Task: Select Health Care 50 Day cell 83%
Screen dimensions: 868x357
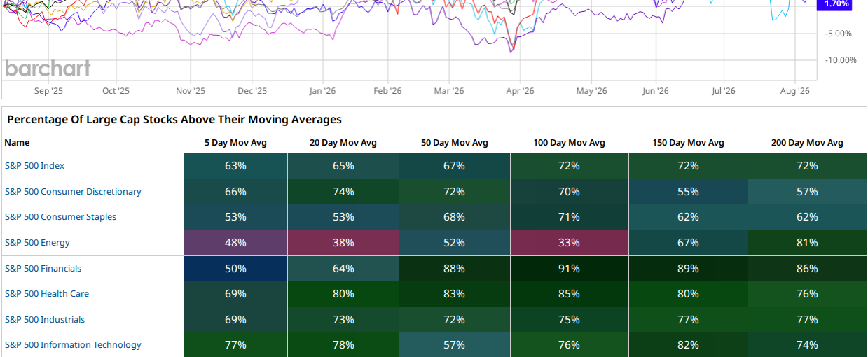Action: (454, 294)
